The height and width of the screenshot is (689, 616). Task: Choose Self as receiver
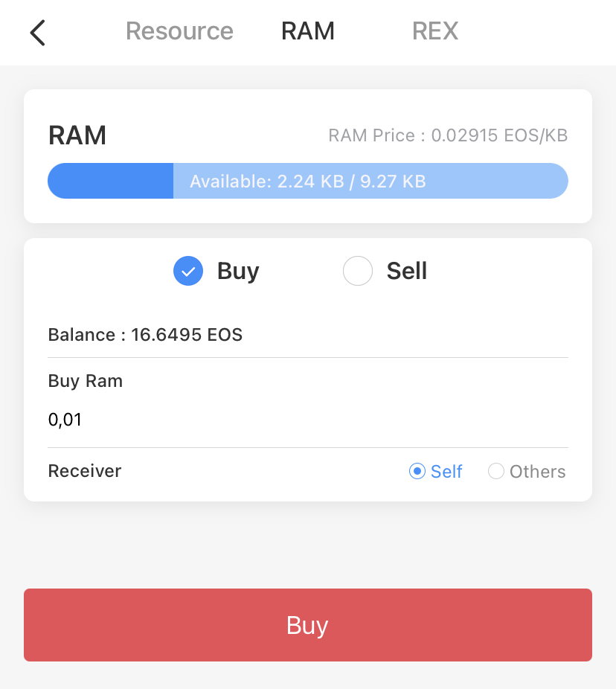[x=435, y=472]
